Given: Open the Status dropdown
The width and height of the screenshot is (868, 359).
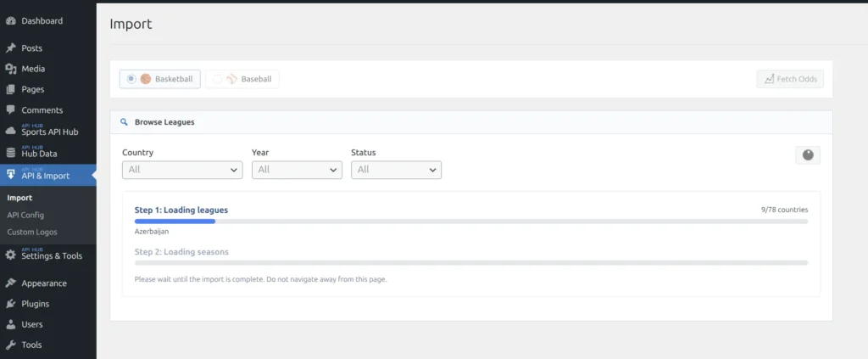Looking at the screenshot, I should click(x=397, y=170).
